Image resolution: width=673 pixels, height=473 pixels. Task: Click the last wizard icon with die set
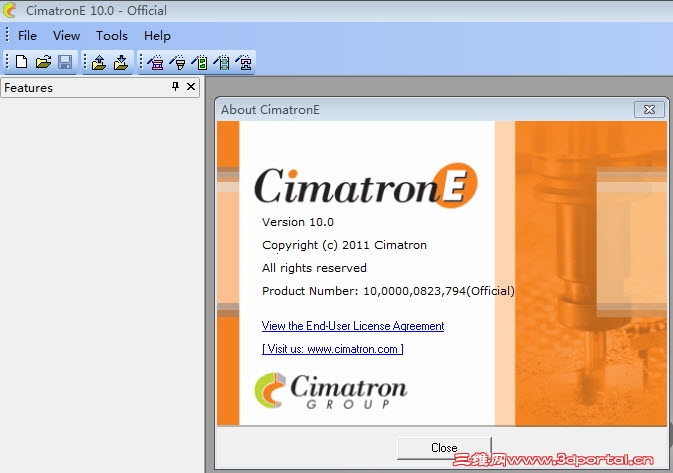[244, 63]
